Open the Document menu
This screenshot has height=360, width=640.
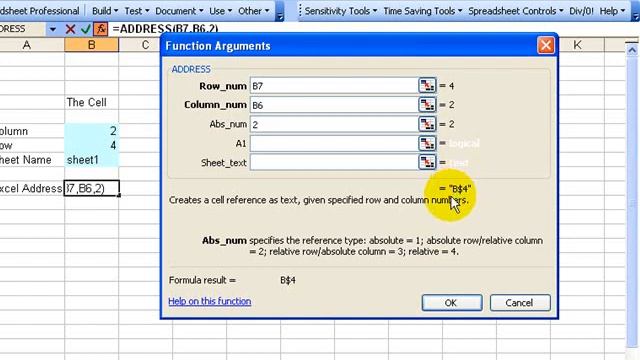(x=179, y=11)
